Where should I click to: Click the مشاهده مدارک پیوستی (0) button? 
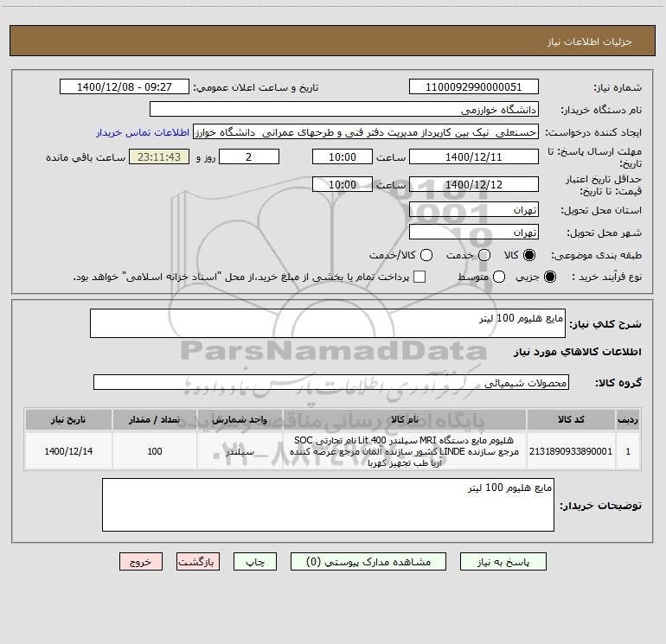click(x=368, y=562)
